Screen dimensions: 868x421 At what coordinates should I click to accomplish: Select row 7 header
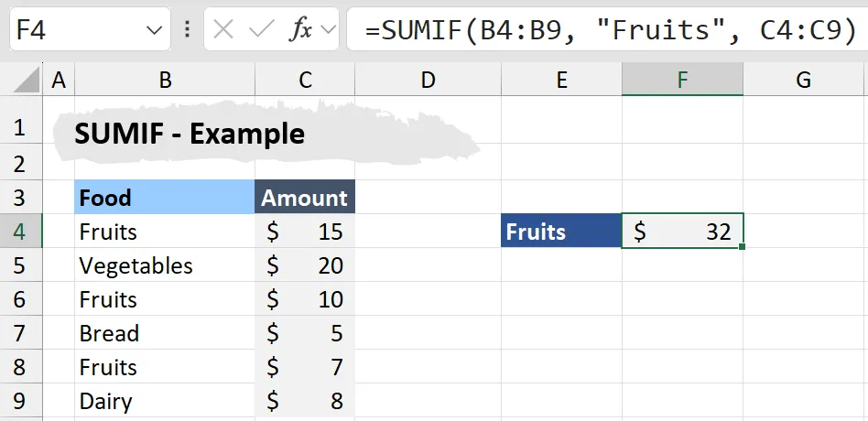[21, 333]
